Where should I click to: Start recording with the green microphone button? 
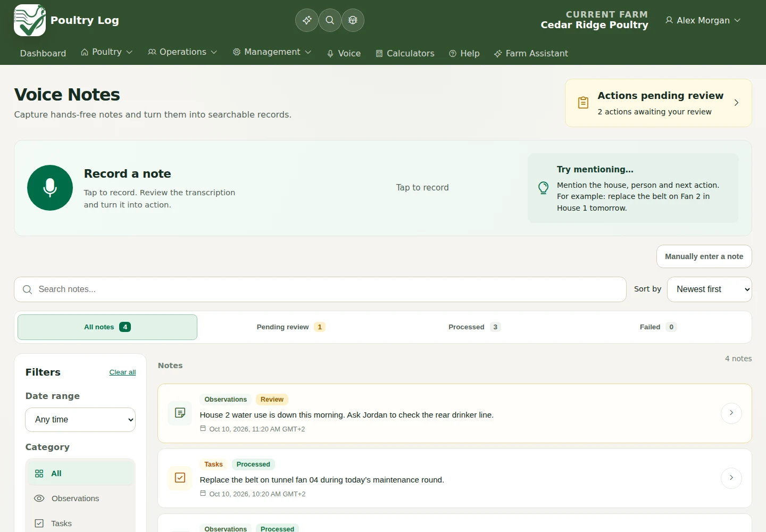pos(50,188)
